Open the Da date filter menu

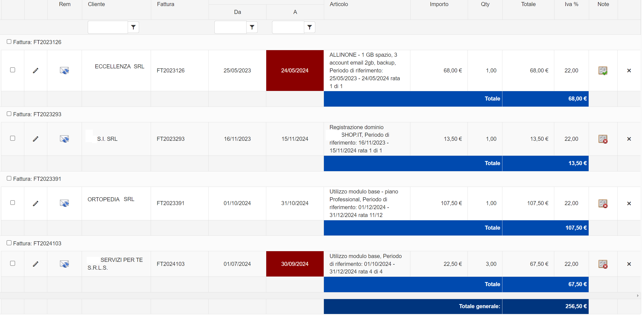click(x=252, y=27)
